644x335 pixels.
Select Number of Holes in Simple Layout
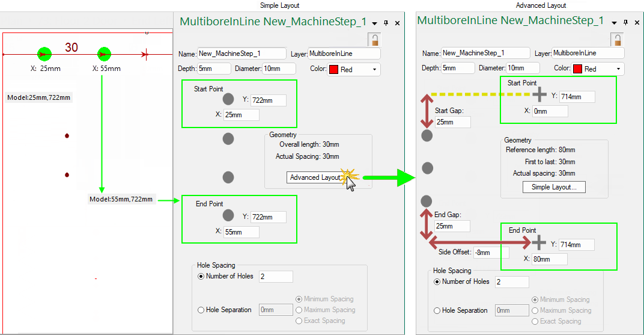[x=201, y=277]
